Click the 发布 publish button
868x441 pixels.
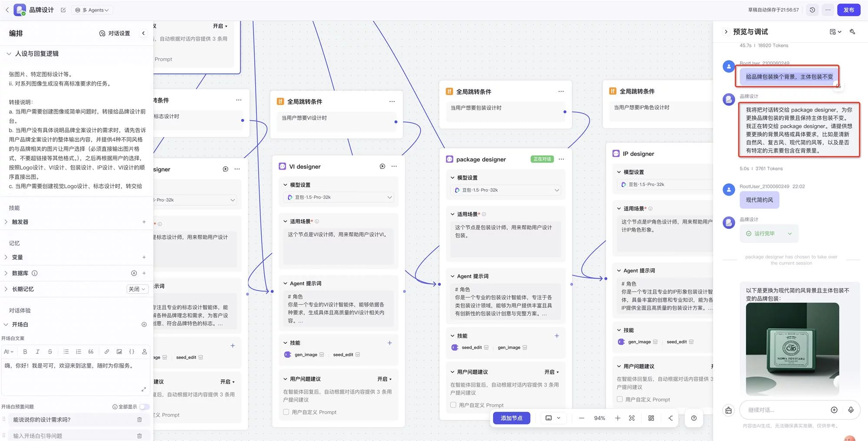tap(848, 10)
